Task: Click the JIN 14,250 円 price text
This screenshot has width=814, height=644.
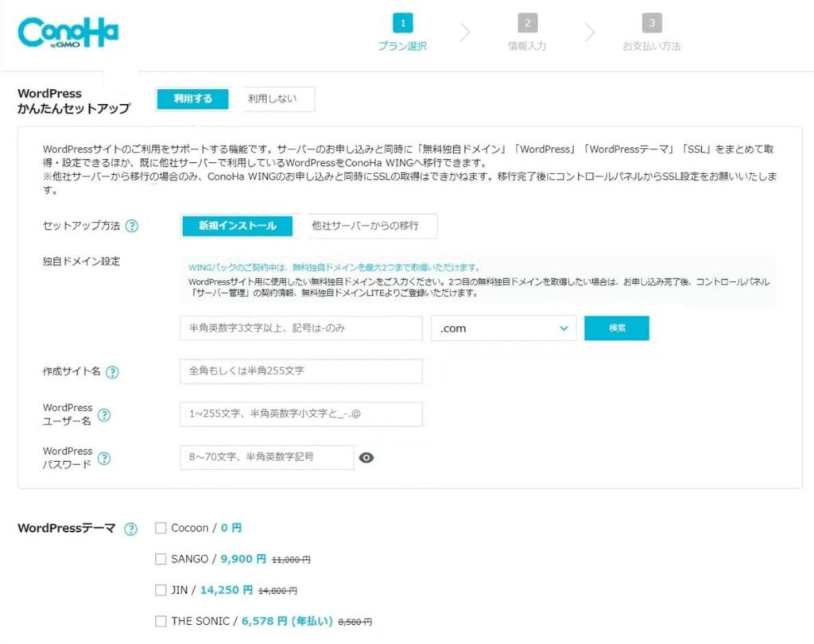Action: pyautogui.click(x=227, y=590)
